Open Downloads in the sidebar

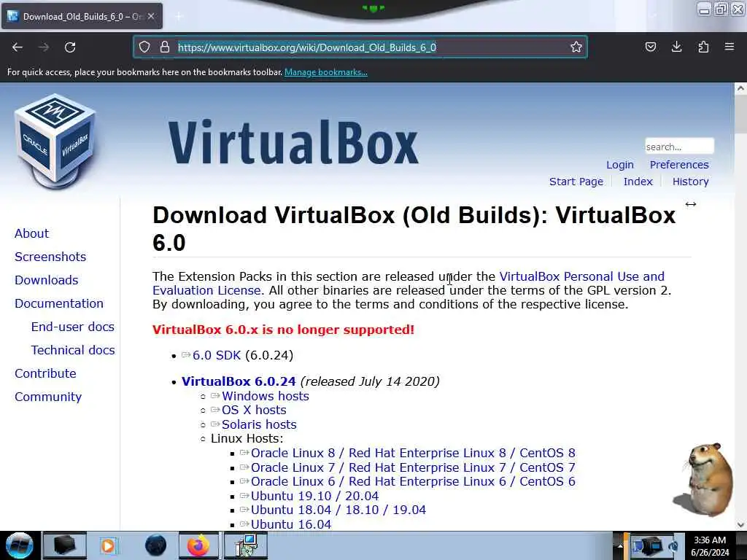[x=46, y=280]
